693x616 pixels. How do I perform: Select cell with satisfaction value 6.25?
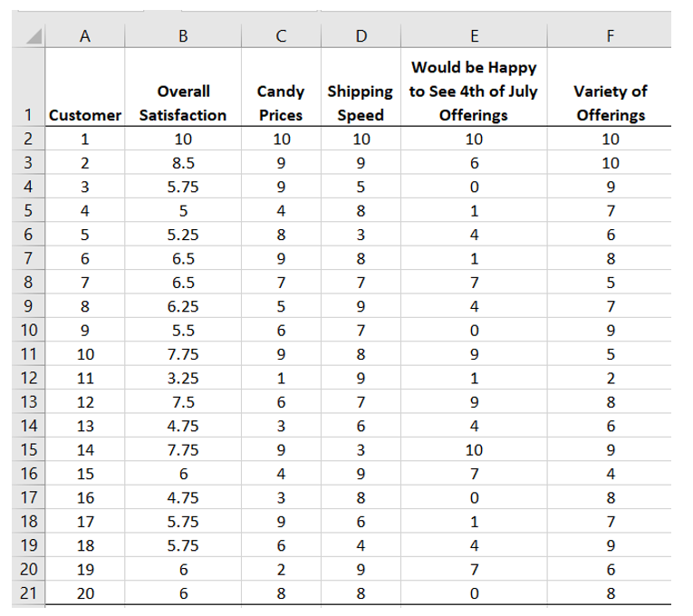pyautogui.click(x=183, y=306)
